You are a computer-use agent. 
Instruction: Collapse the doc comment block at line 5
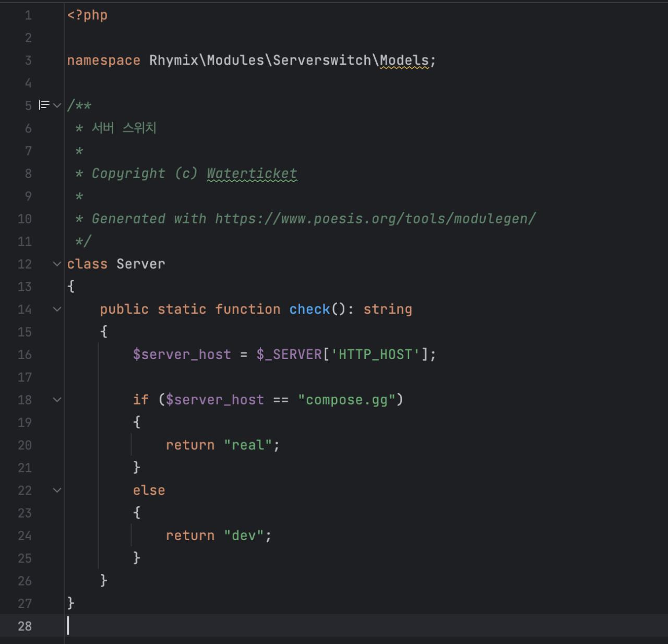tap(57, 105)
